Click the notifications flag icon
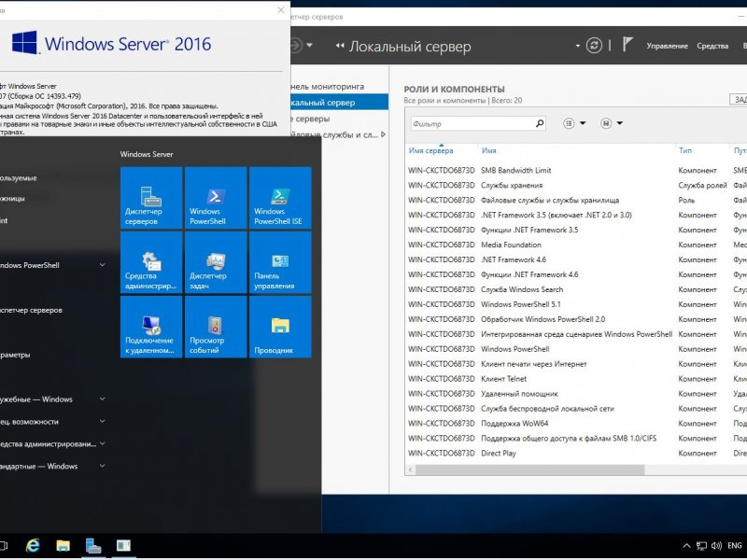747x560 pixels. coord(627,45)
